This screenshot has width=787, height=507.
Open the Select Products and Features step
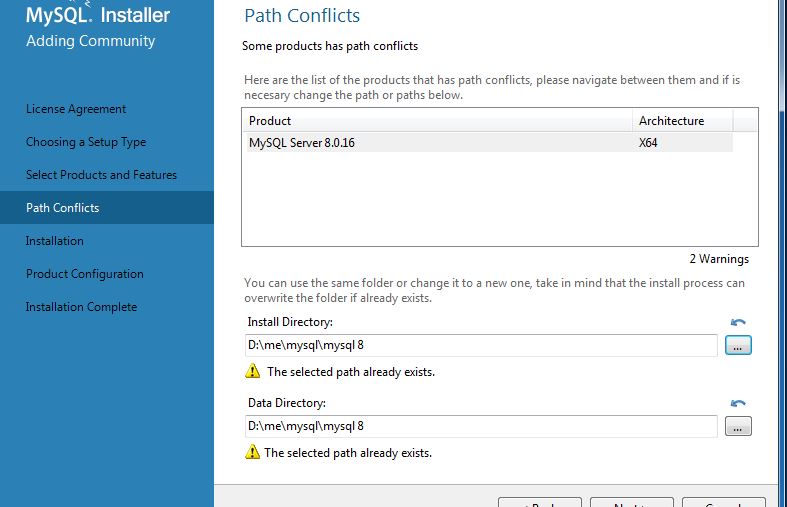tap(101, 175)
